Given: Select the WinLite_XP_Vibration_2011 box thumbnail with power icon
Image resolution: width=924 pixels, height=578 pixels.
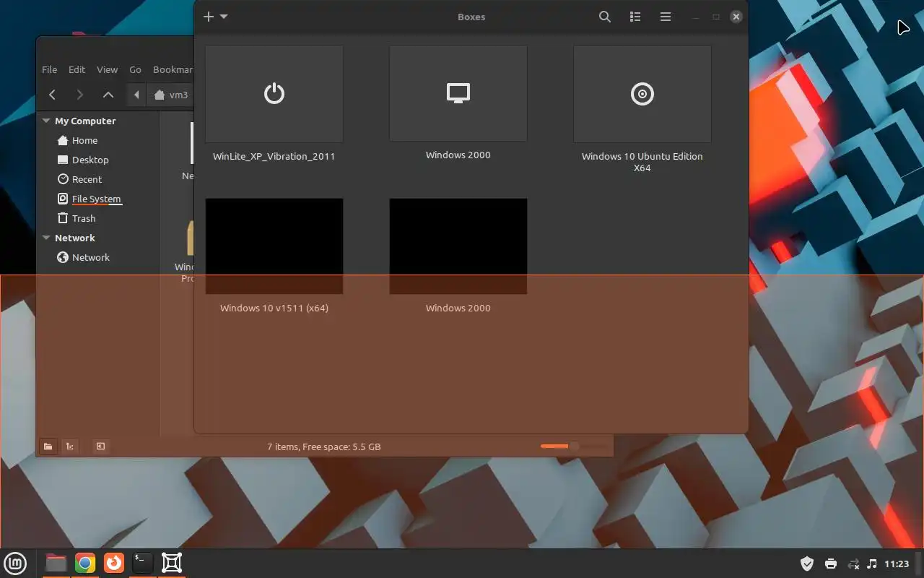Looking at the screenshot, I should (274, 94).
